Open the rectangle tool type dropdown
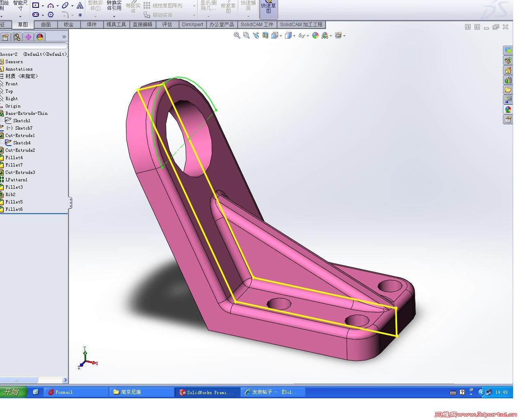Screen dimensions: 525x420 (43, 6)
